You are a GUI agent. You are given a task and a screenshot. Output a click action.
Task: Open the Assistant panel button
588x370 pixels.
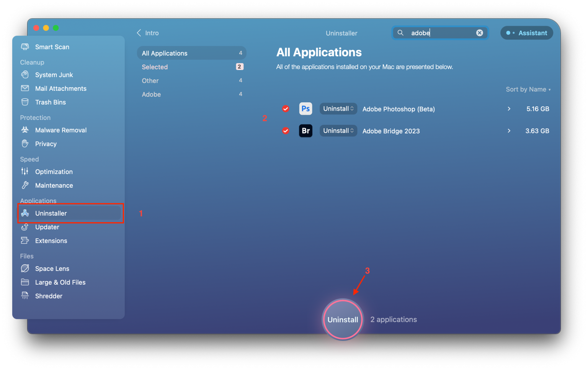point(527,33)
